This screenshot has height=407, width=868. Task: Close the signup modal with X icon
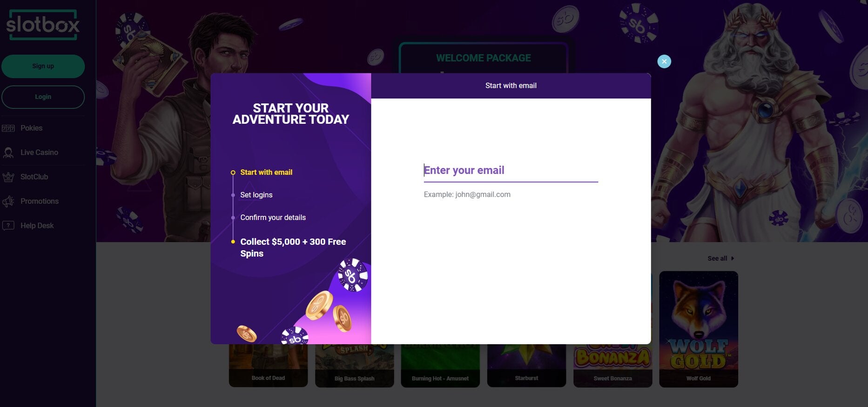664,61
